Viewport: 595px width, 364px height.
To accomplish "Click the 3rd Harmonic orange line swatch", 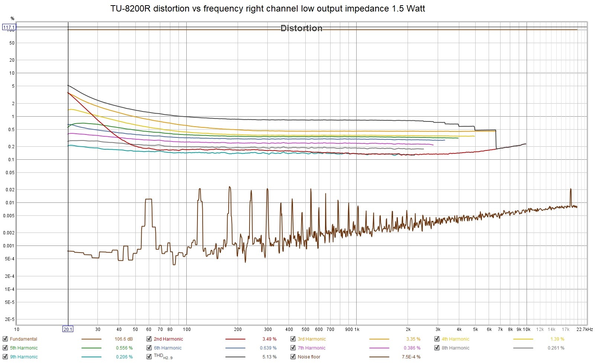I will point(379,339).
